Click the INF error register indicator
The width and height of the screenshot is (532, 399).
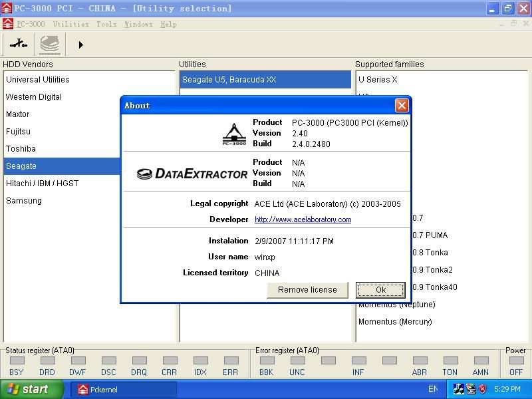(359, 360)
